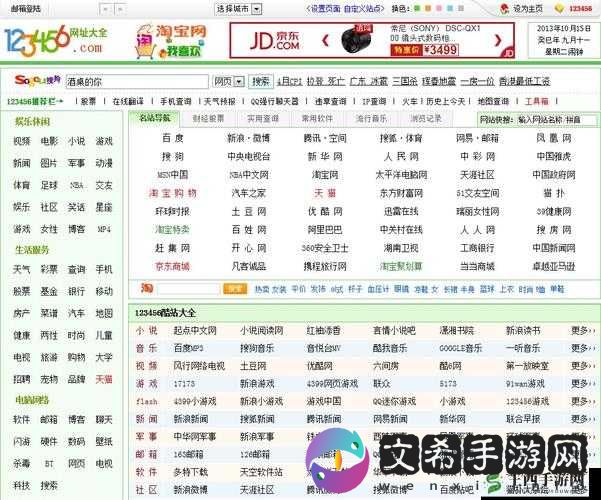Click the 123456 网址大全 site logo
The width and height of the screenshot is (601, 500).
pos(56,41)
